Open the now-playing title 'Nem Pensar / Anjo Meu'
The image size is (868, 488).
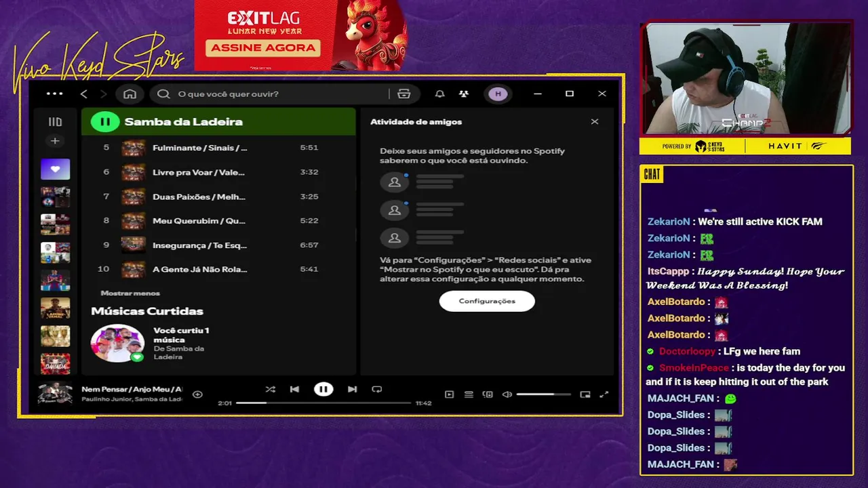coord(132,389)
